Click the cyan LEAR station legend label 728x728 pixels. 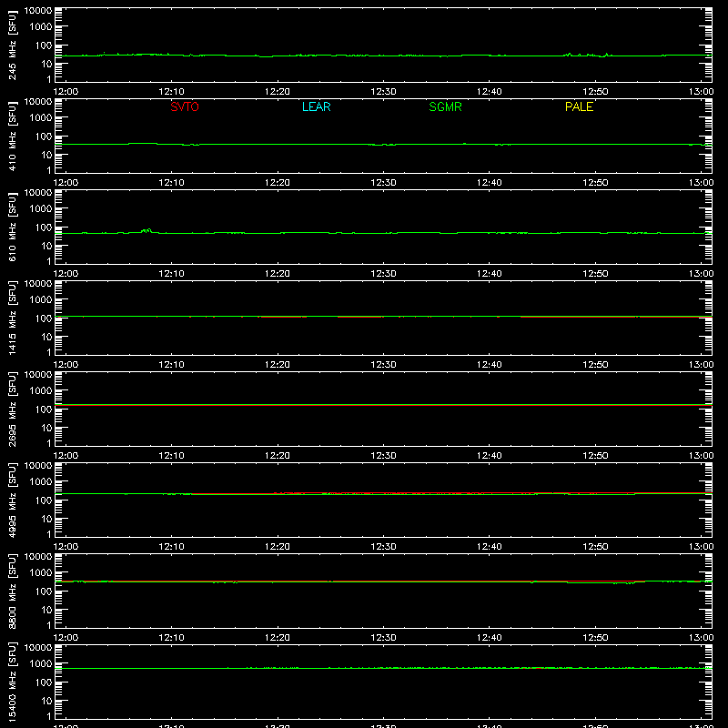316,106
